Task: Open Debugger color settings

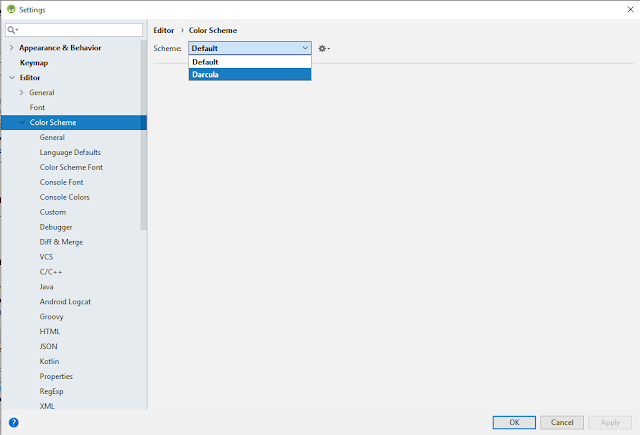Action: (56, 227)
